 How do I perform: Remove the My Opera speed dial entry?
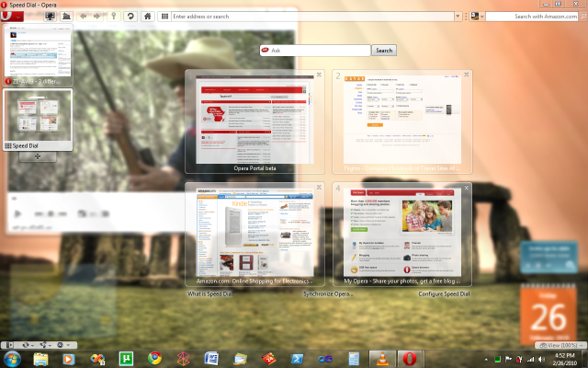(x=466, y=188)
